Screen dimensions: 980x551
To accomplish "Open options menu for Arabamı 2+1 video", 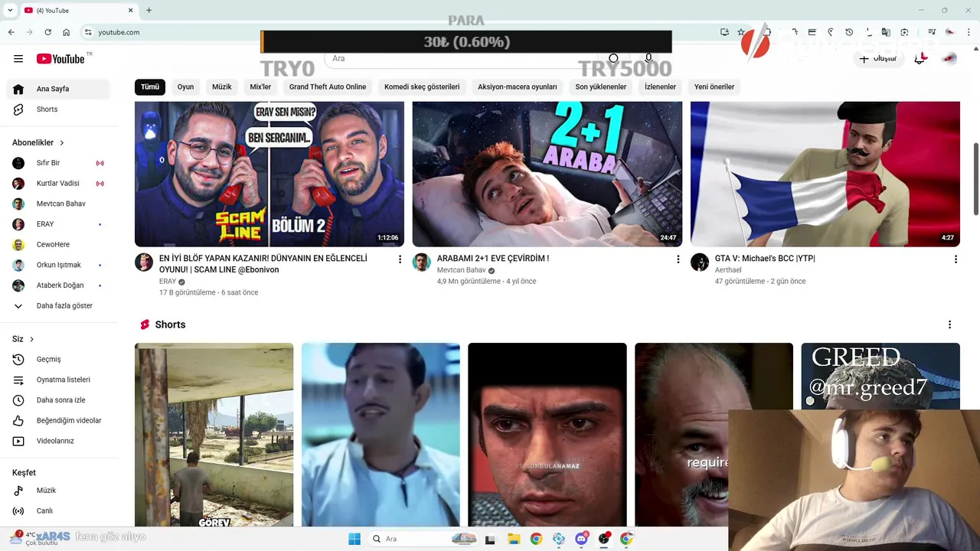I will [678, 259].
